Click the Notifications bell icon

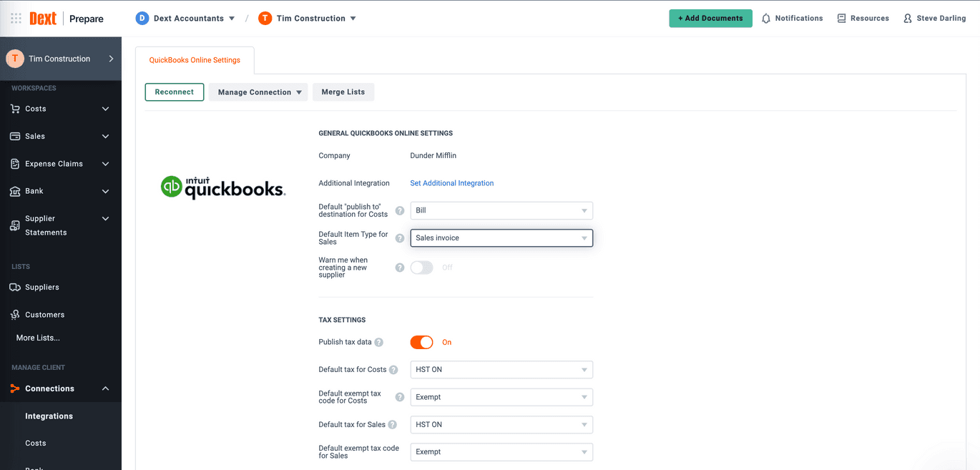pos(766,19)
